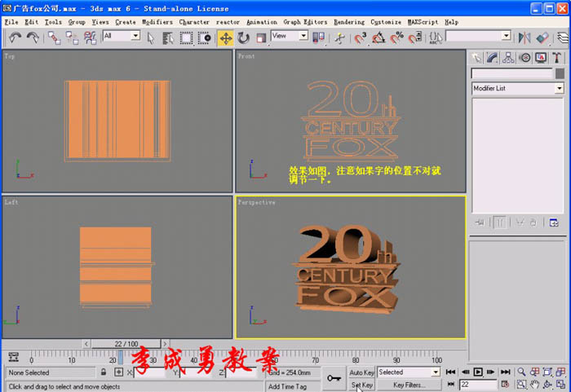The image size is (571, 392).
Task: Step to the previous frame
Action: [465, 372]
